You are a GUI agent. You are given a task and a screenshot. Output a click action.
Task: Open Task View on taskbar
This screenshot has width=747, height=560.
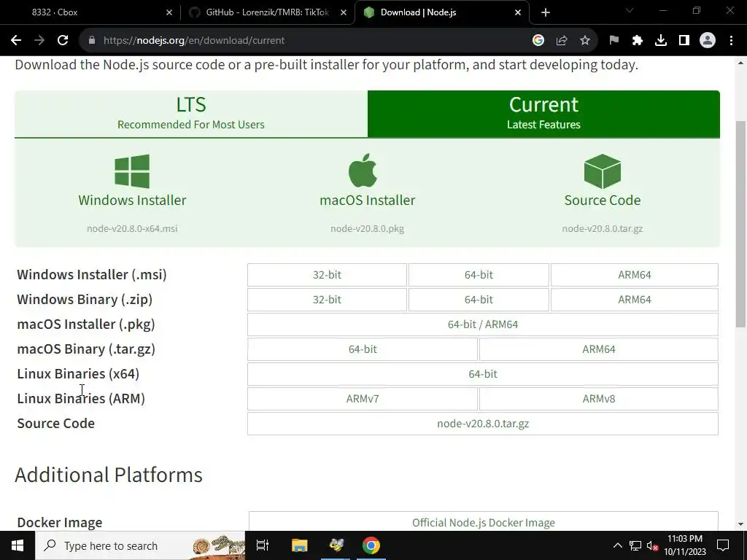[263, 545]
